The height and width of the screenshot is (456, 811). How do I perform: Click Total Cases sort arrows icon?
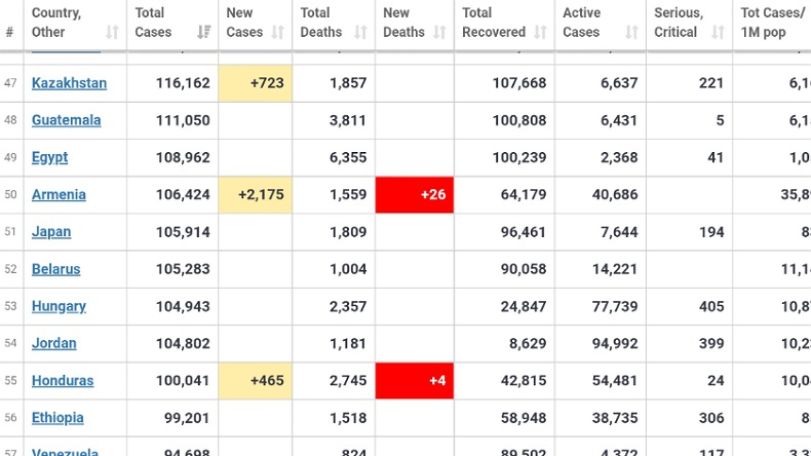[x=204, y=33]
